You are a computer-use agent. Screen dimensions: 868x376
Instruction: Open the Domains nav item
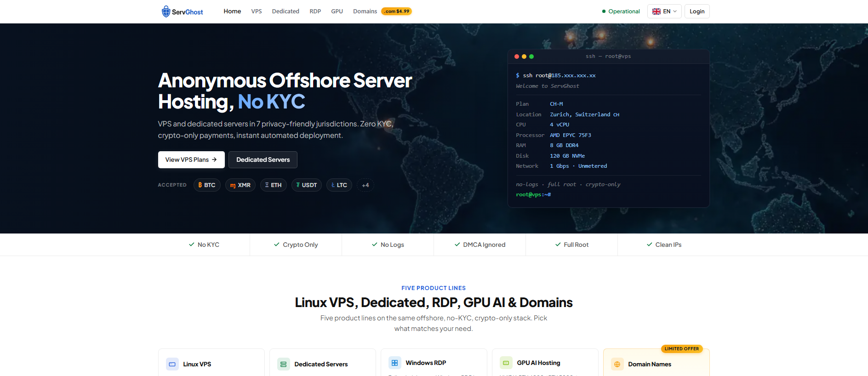pos(365,11)
